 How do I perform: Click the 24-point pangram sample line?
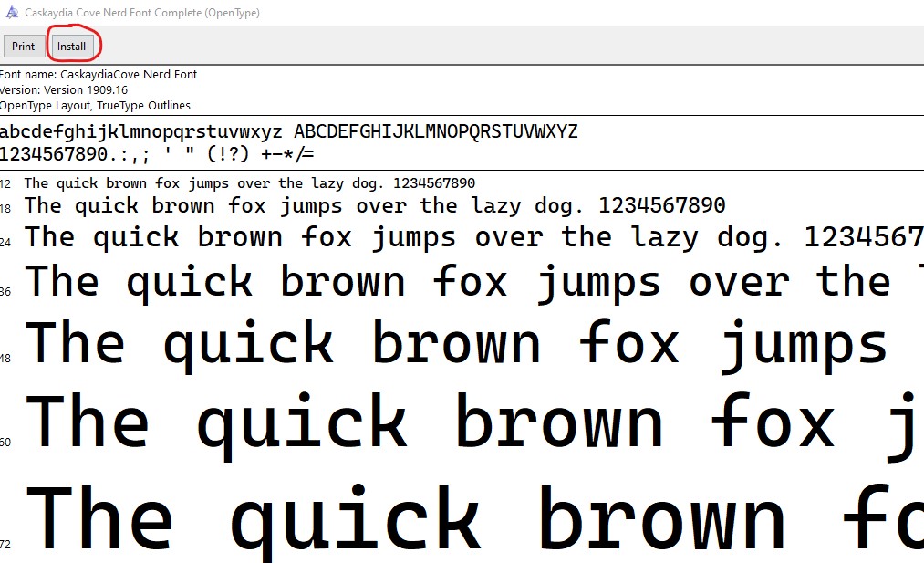click(x=473, y=237)
